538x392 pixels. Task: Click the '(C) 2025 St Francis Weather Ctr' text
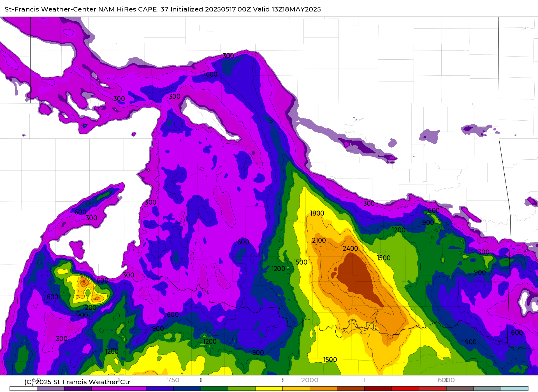77,382
